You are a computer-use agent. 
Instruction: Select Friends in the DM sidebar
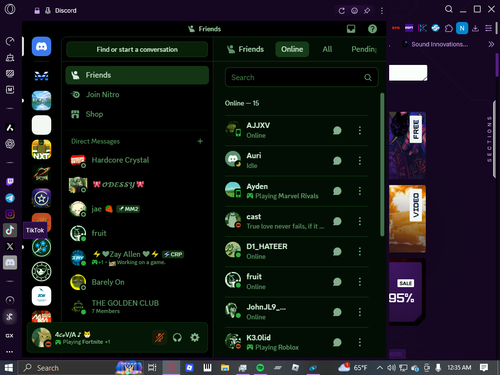pos(137,75)
